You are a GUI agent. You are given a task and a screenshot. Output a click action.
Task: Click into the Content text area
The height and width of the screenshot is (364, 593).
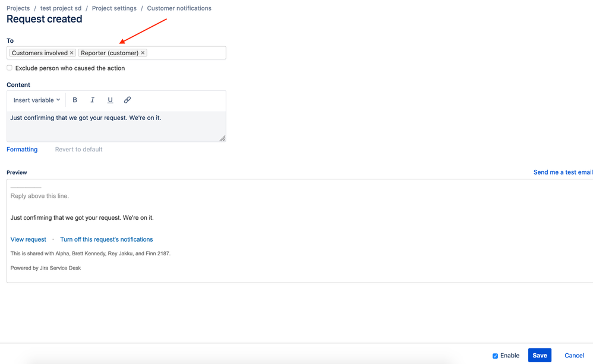click(116, 126)
